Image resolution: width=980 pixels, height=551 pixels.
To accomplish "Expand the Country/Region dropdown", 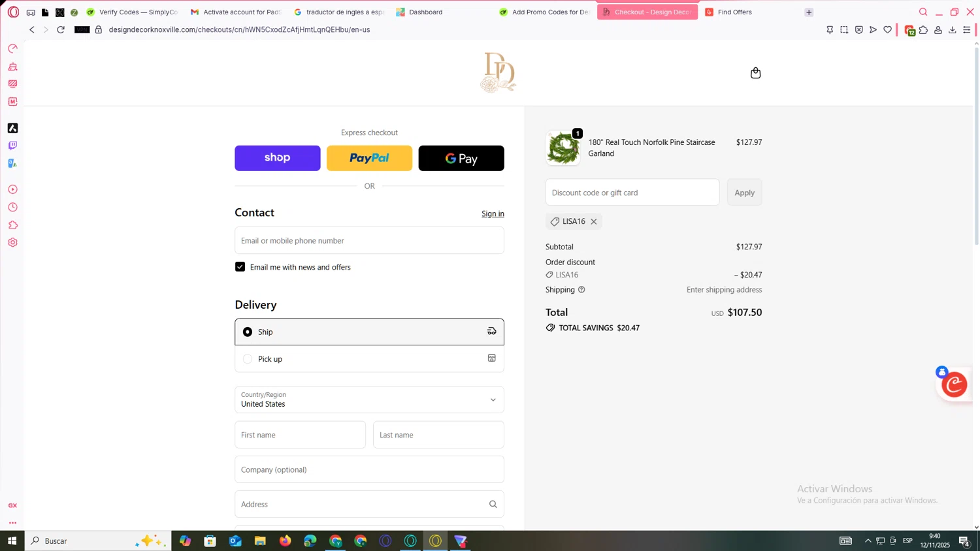I will pos(369,400).
